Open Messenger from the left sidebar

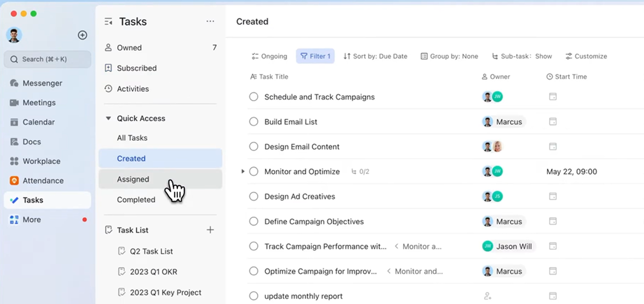[42, 83]
